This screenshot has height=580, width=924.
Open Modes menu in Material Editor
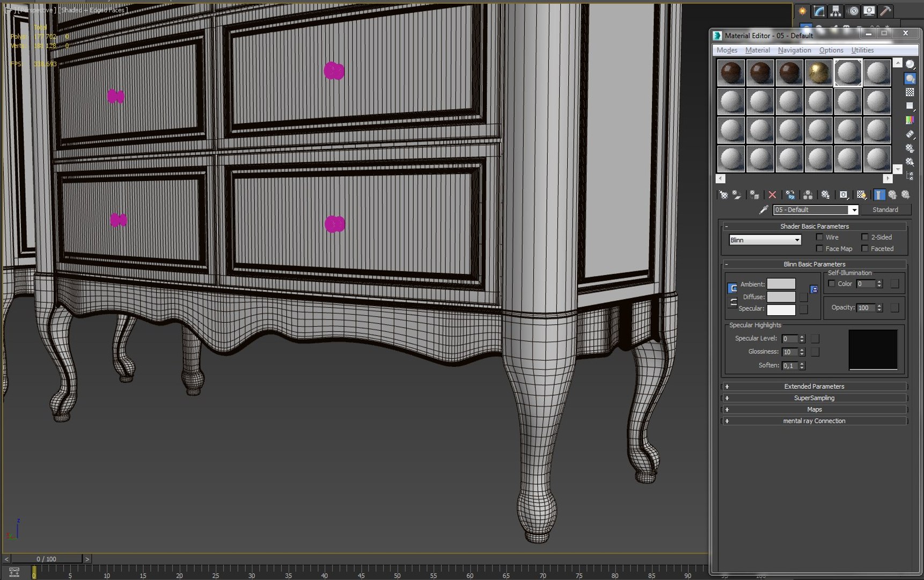click(727, 50)
